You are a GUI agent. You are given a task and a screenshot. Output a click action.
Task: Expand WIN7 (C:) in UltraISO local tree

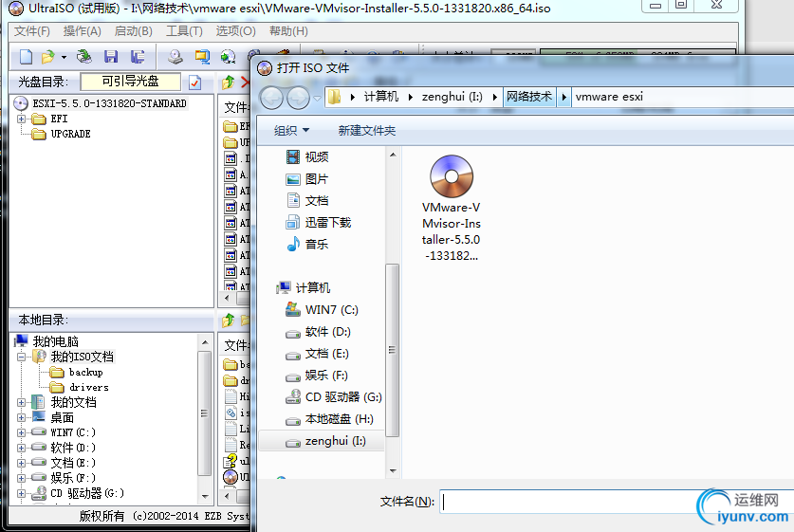[x=21, y=432]
